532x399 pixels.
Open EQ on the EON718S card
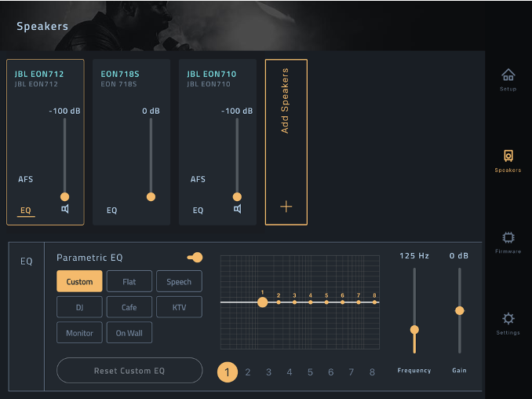(112, 210)
